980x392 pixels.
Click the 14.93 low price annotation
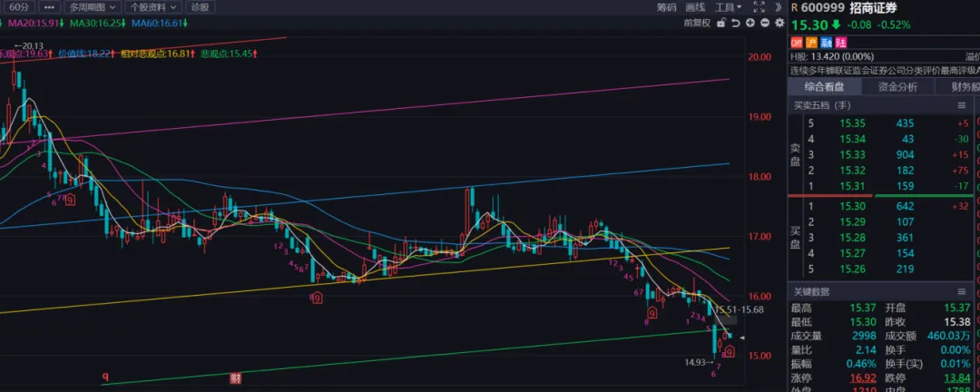[x=700, y=361]
